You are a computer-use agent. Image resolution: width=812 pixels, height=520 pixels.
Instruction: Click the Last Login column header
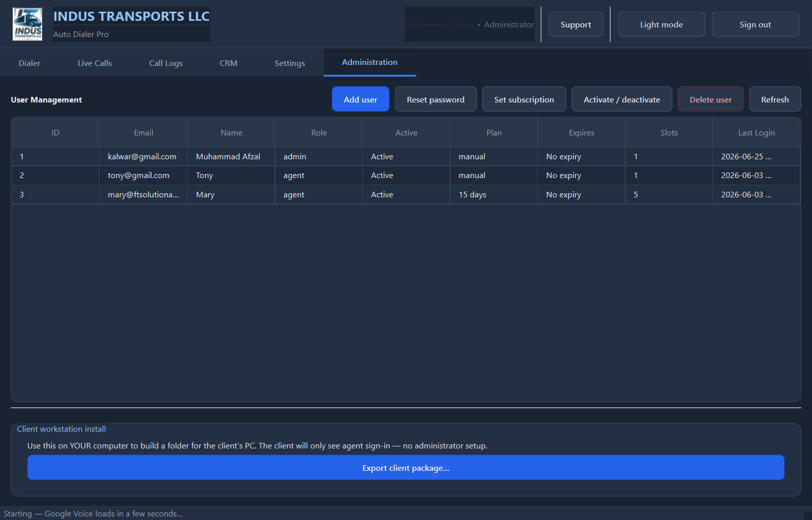[756, 132]
